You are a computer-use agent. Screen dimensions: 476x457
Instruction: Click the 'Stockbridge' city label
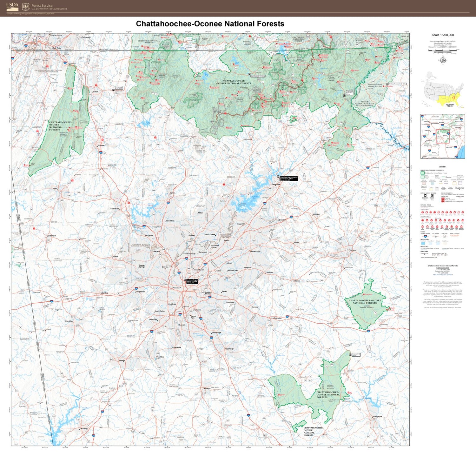pyautogui.click(x=216, y=333)
